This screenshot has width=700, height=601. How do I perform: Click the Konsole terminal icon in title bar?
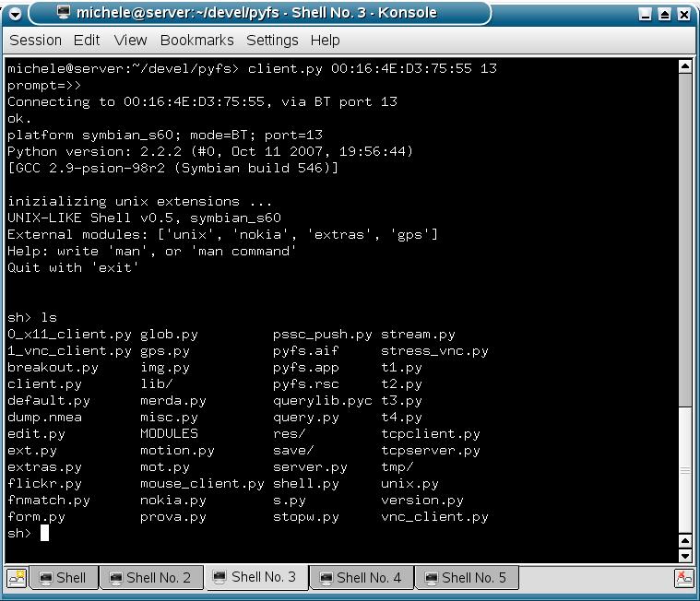click(x=64, y=12)
